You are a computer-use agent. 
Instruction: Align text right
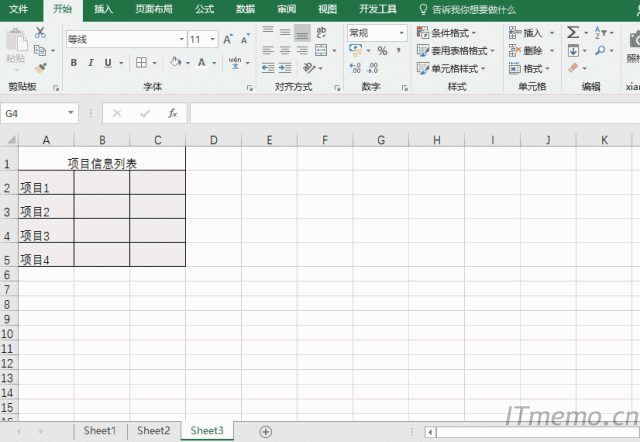[x=302, y=50]
